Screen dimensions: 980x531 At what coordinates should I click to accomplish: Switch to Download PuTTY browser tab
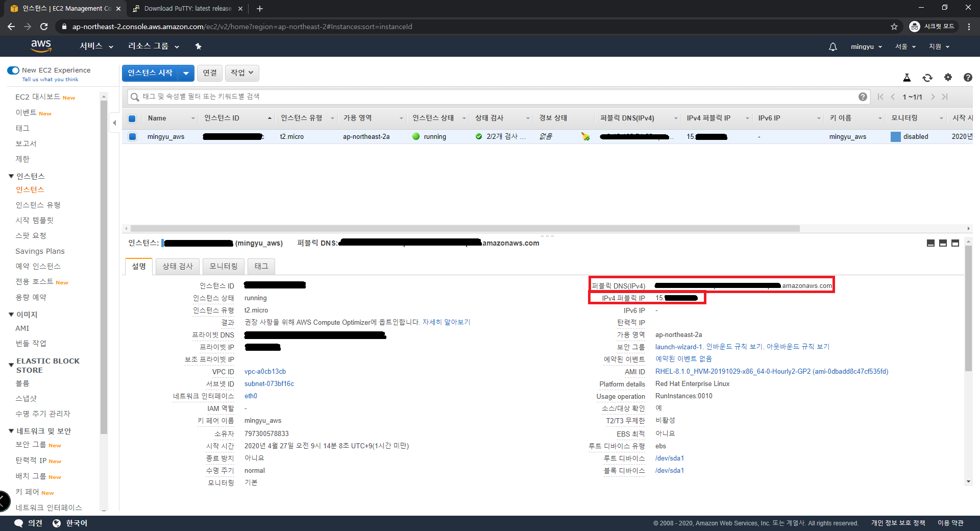[187, 9]
